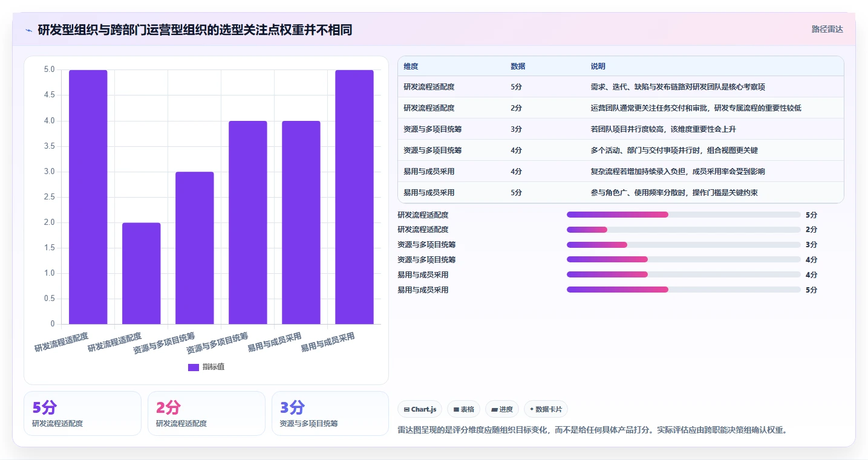This screenshot has width=868, height=460.
Task: Open the purple 5分 研发流程适配度 data card
Action: tap(82, 413)
